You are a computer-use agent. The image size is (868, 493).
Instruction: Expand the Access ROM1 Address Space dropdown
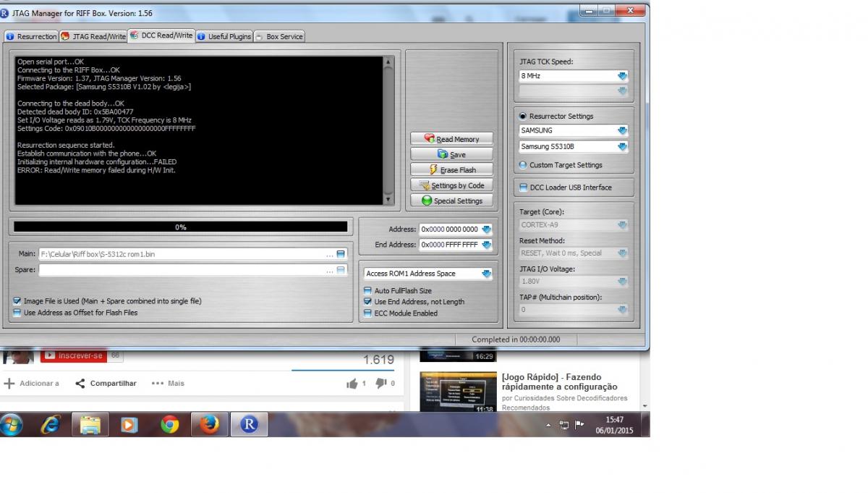[x=486, y=274]
